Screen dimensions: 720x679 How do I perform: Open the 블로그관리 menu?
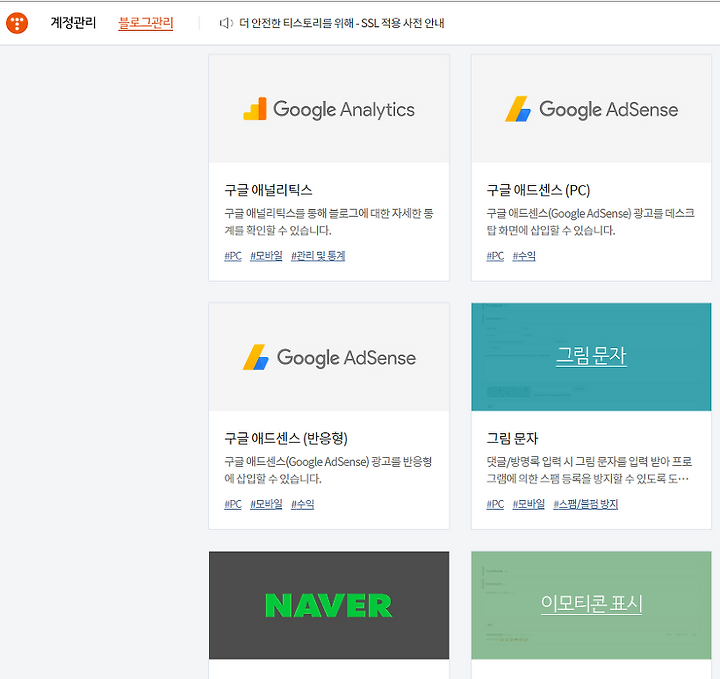pyautogui.click(x=146, y=23)
